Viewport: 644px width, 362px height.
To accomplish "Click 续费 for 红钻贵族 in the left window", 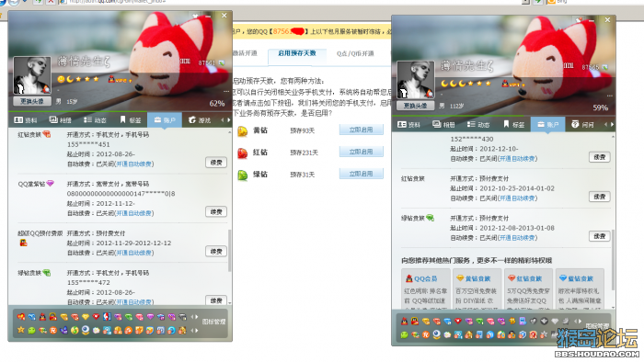I will pos(216,163).
